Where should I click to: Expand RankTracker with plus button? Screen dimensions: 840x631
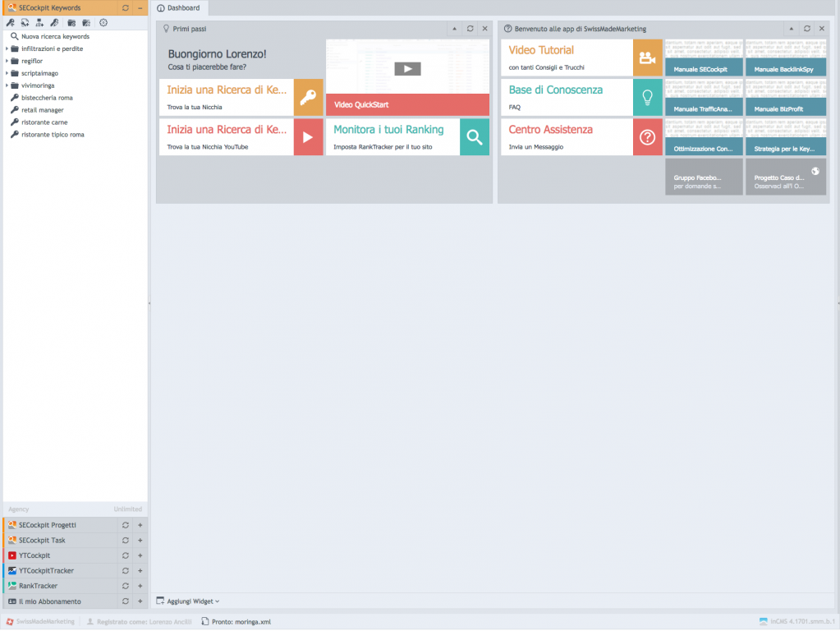coord(140,586)
